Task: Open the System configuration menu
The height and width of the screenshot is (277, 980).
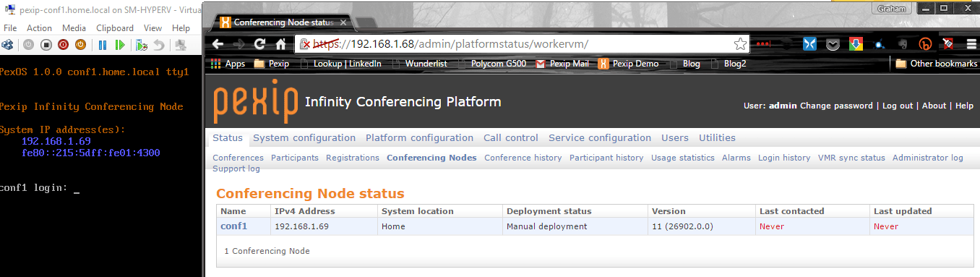Action: pyautogui.click(x=304, y=138)
